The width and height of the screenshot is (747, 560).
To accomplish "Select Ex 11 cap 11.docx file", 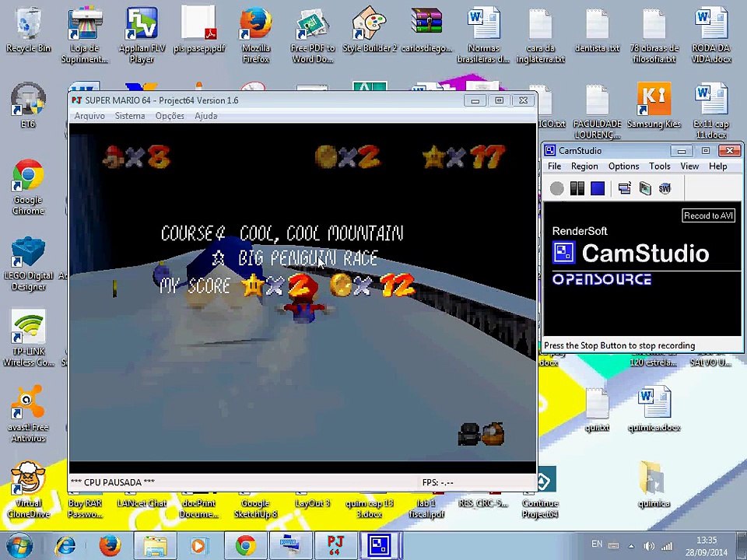I will pos(711,110).
